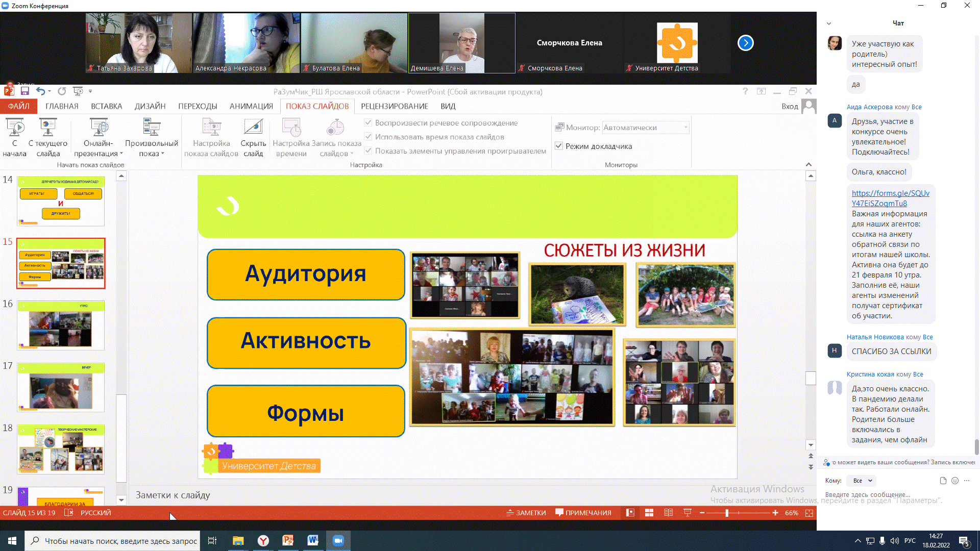Open the ФАЙЛ tab
This screenshot has width=980, height=551.
pyautogui.click(x=18, y=106)
